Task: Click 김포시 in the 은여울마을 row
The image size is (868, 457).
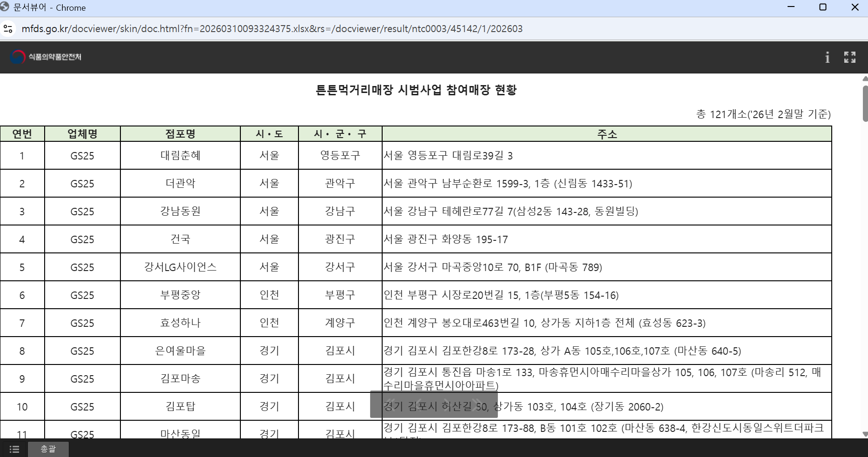Action: point(340,351)
